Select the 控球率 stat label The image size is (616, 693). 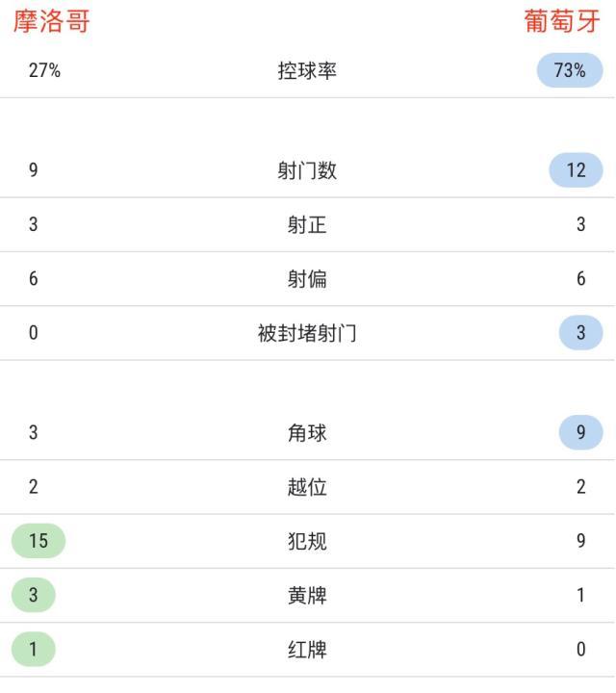coord(307,71)
